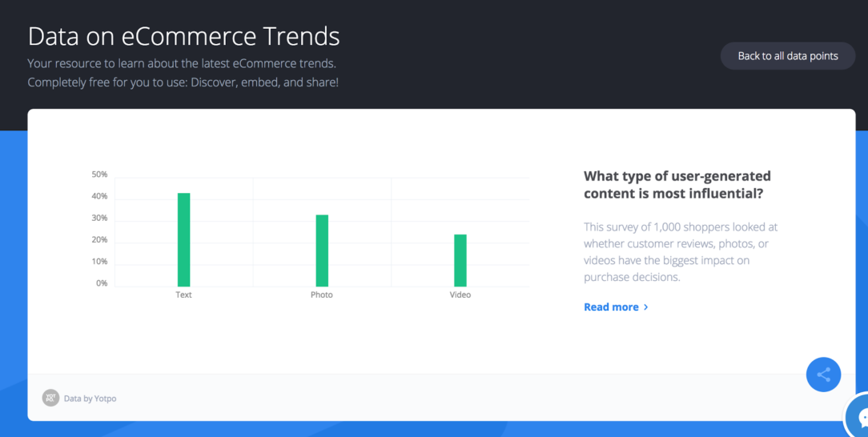
Task: Click Back to all data points button
Action: 788,56
